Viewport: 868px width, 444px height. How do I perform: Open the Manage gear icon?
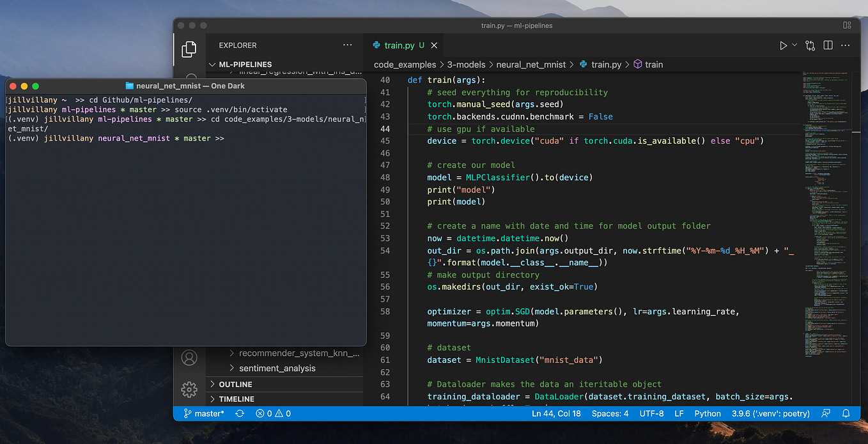(x=189, y=389)
